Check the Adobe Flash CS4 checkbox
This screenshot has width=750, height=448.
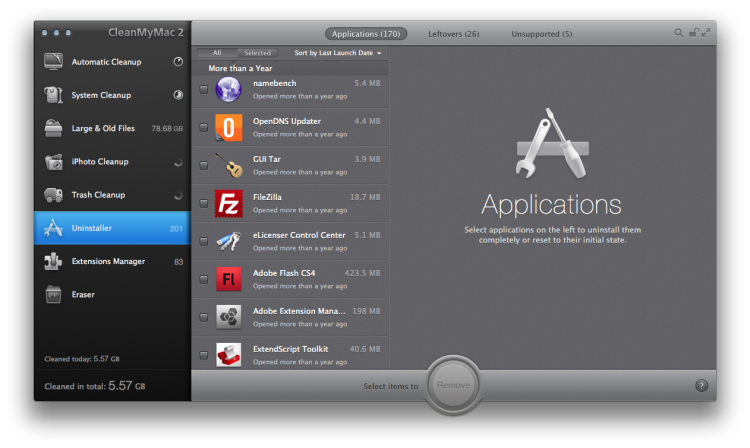tap(204, 279)
